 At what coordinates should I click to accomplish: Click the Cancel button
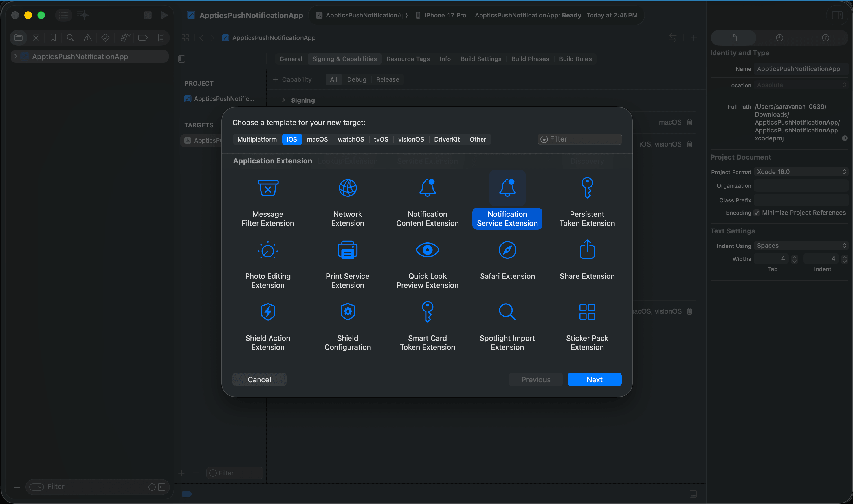tap(259, 379)
